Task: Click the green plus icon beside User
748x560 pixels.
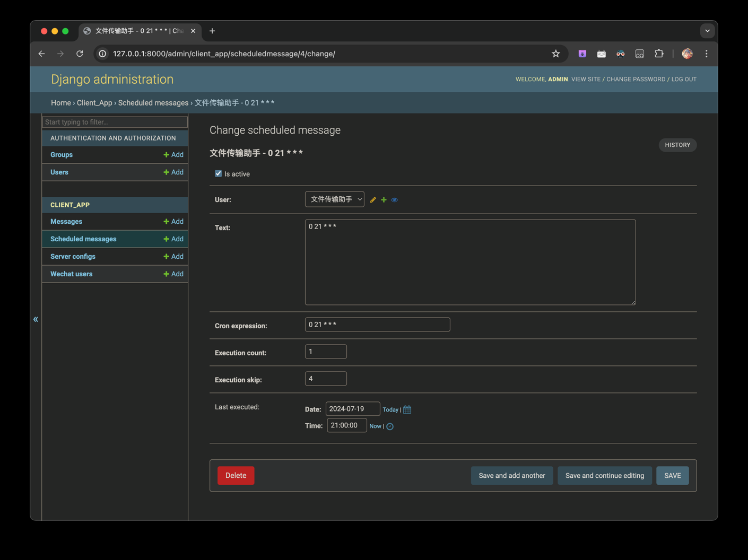Action: pyautogui.click(x=384, y=200)
